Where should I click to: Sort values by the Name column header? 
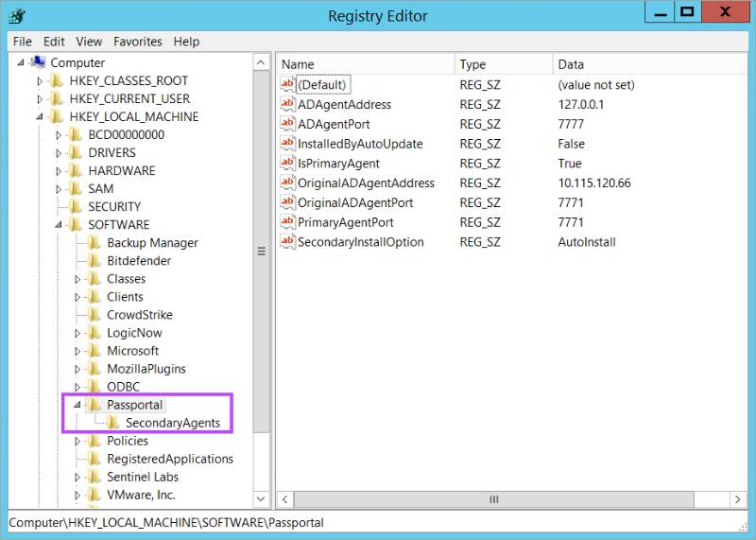366,64
